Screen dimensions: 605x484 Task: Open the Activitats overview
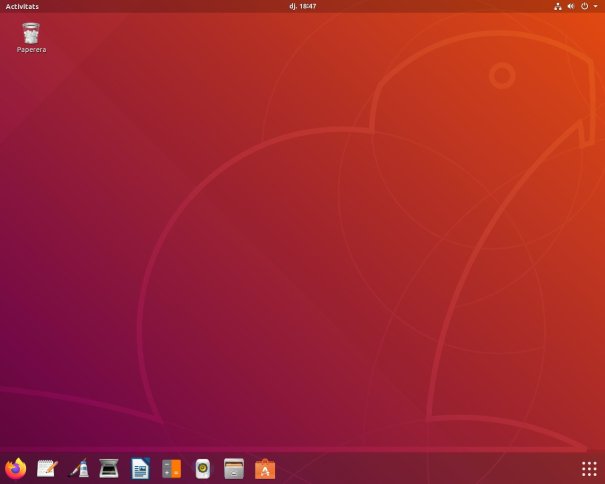tap(22, 6)
